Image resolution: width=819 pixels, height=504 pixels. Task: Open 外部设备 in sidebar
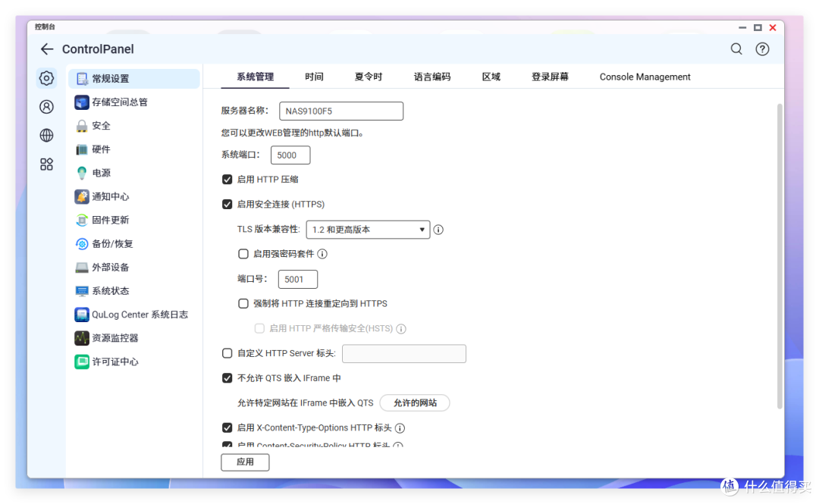pyautogui.click(x=133, y=268)
